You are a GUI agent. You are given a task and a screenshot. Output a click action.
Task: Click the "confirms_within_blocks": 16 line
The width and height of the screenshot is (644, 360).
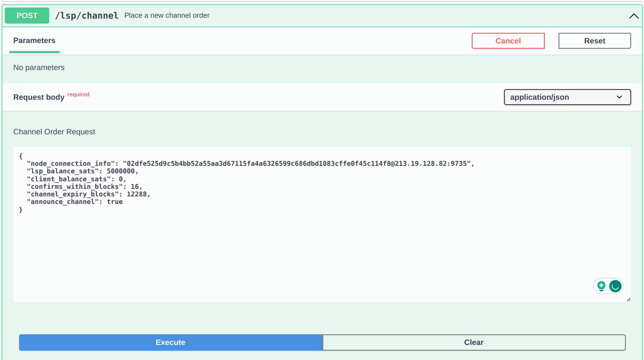click(85, 187)
